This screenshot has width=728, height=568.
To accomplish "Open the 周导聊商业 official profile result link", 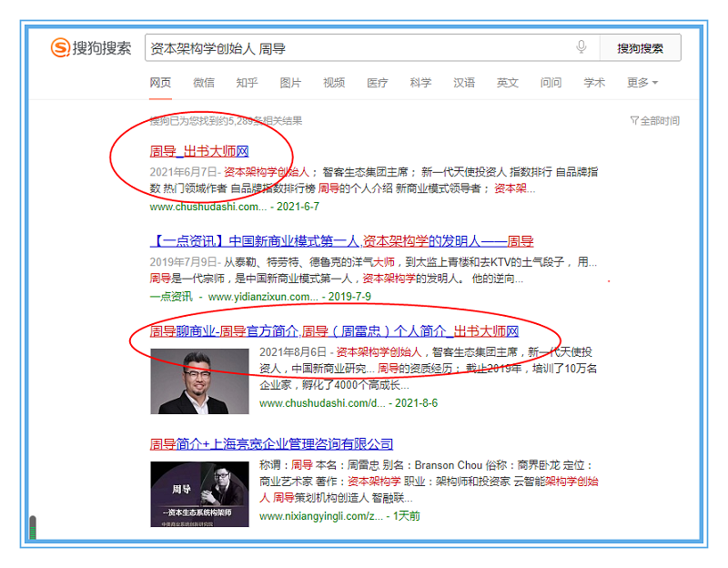I will coord(334,331).
